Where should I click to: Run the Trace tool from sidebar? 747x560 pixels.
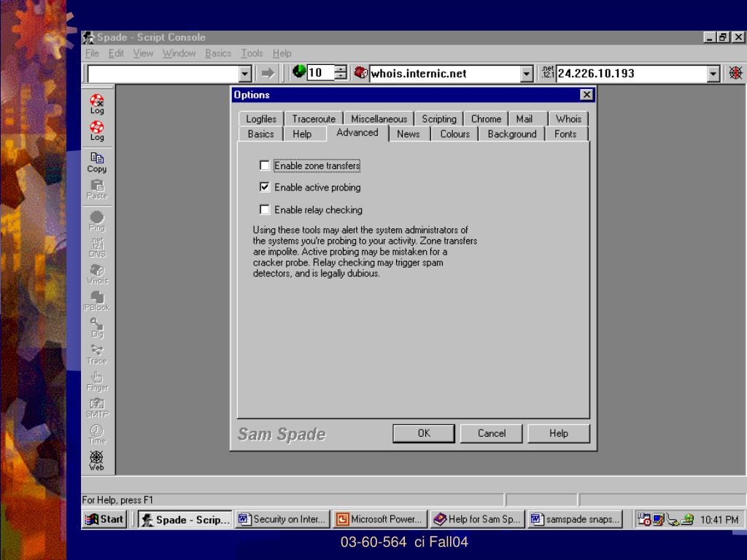pos(97,354)
